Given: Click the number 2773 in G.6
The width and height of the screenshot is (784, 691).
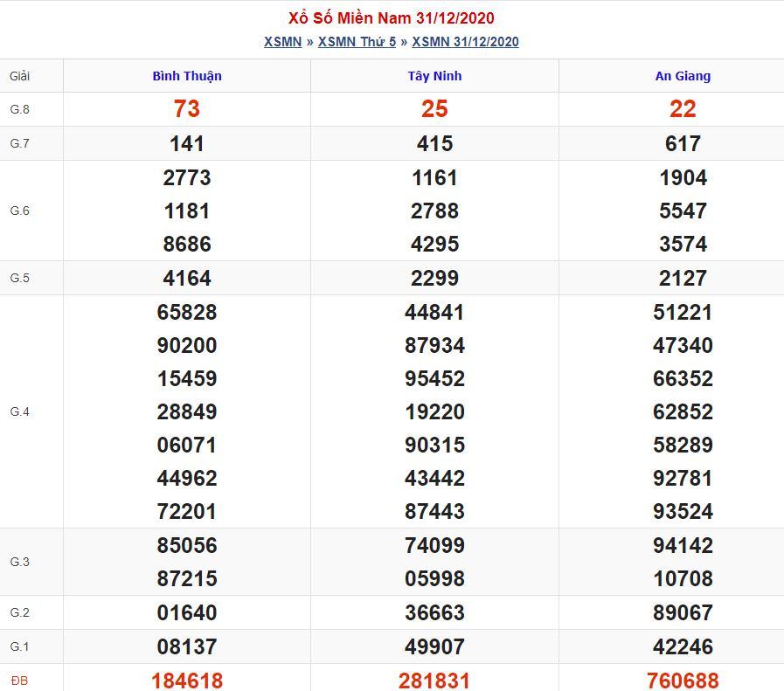Looking at the screenshot, I should 186,178.
